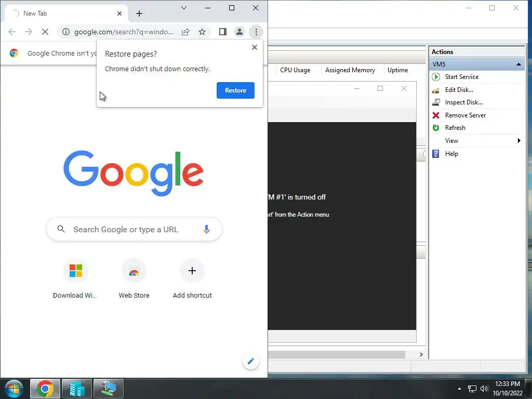The width and height of the screenshot is (532, 399).
Task: Open Chrome side panel
Action: pos(222,32)
